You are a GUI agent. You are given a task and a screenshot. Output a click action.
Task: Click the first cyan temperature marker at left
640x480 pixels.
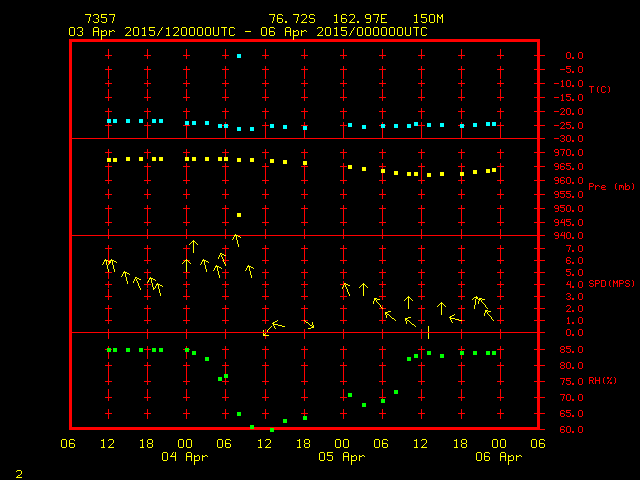point(109,121)
